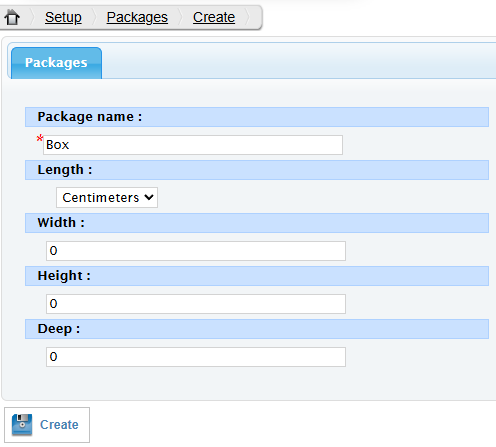This screenshot has height=447, width=496.
Task: Click the Width section header
Action: click(257, 223)
